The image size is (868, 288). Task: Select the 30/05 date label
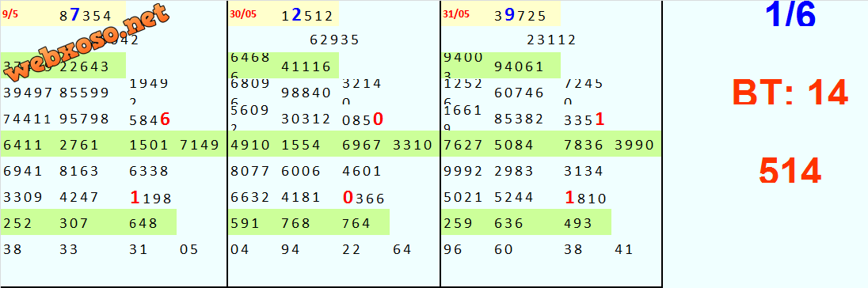242,15
